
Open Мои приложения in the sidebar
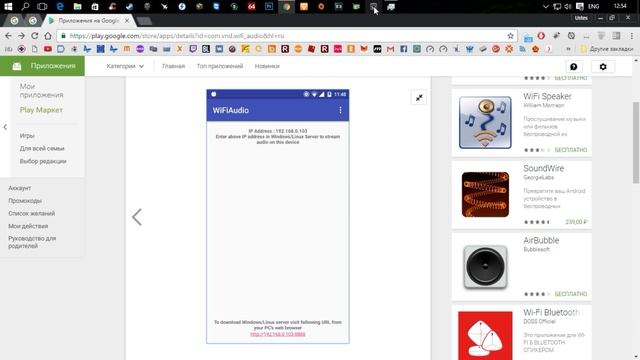[41, 90]
